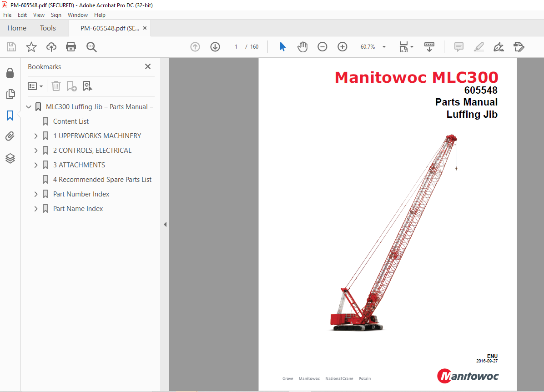Select the 3 ATTACHMENTS bookmark text
This screenshot has height=392, width=544.
point(79,165)
